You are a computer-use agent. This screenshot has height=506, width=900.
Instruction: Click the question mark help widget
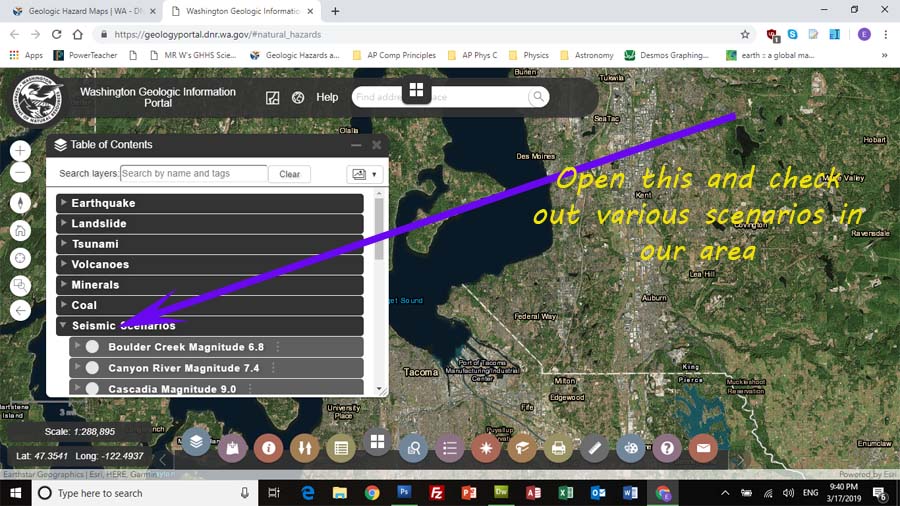667,448
